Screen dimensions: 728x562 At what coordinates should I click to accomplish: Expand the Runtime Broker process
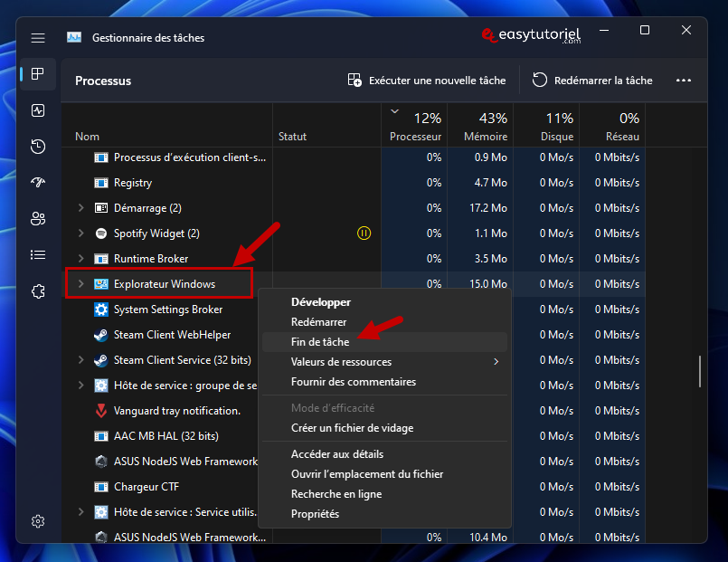80,258
